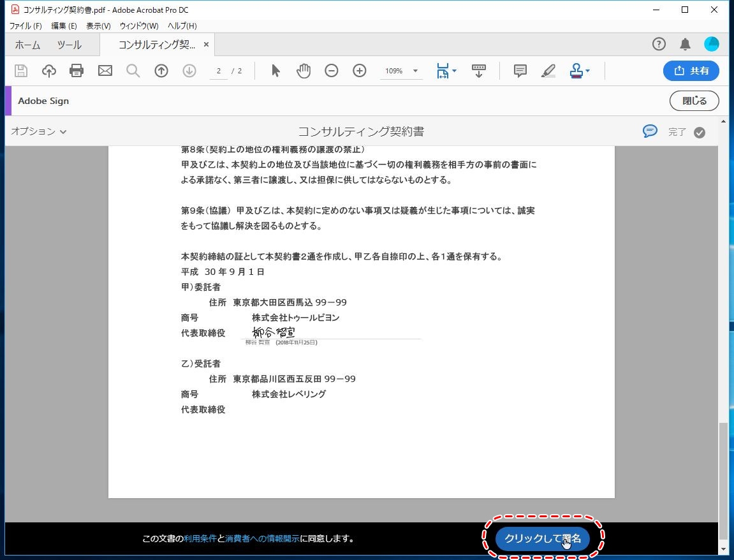The height and width of the screenshot is (560, 734).
Task: Zoom out using the minus icon
Action: coord(332,71)
